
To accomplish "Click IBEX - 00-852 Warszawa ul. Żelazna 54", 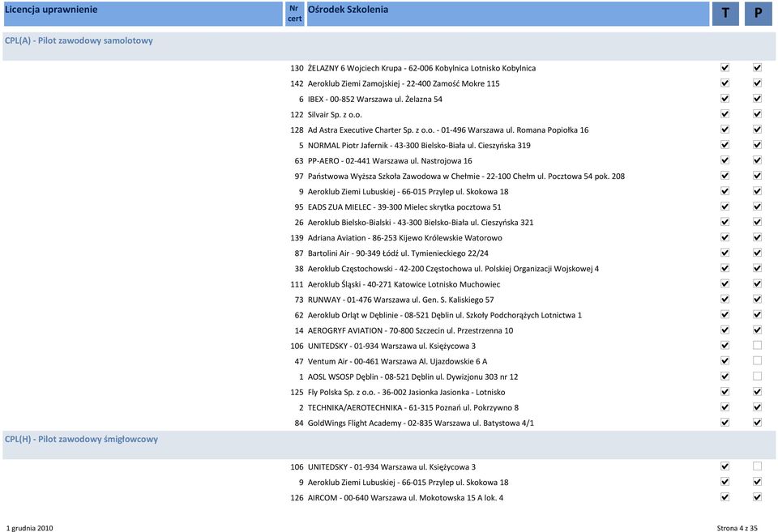I will [374, 99].
